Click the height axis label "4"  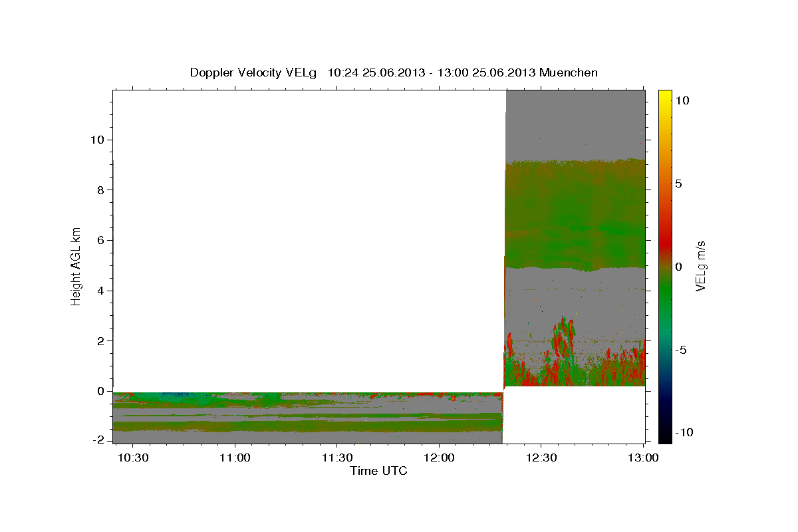[x=102, y=291]
